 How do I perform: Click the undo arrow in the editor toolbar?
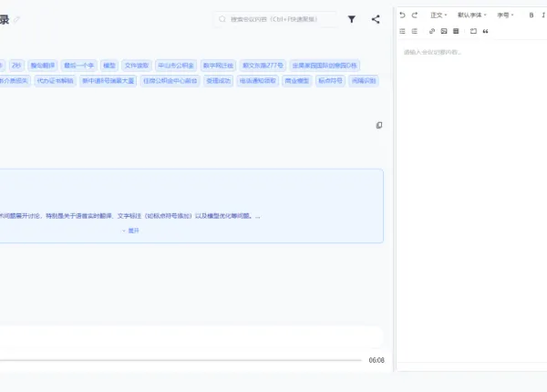tap(402, 15)
